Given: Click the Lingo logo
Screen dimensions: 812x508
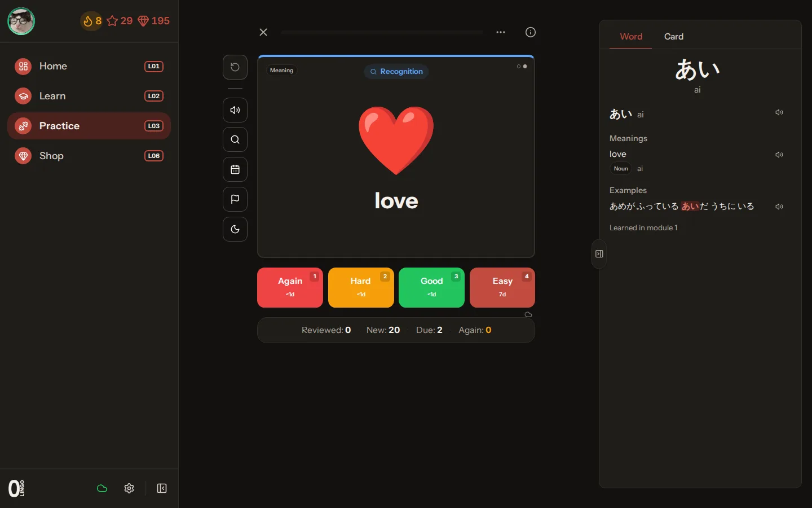Looking at the screenshot, I should coord(17,488).
